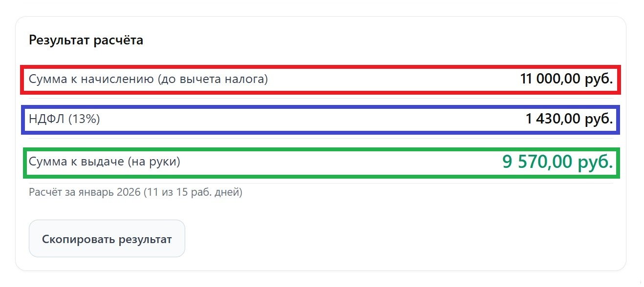Screen dimensions: 644x287
Task: Select the red-outlined Сумма к начислению row
Action: [x=320, y=78]
